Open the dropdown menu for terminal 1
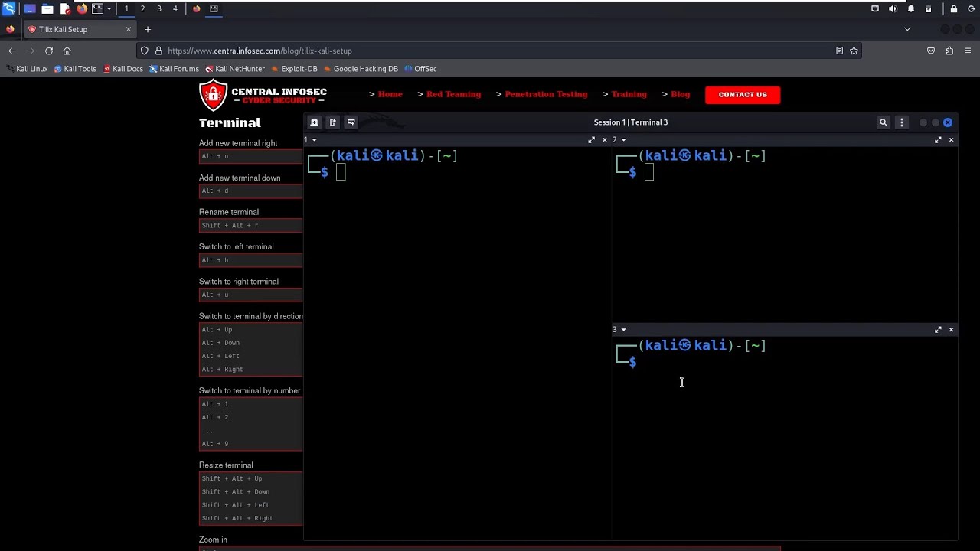This screenshot has height=551, width=980. tap(313, 139)
